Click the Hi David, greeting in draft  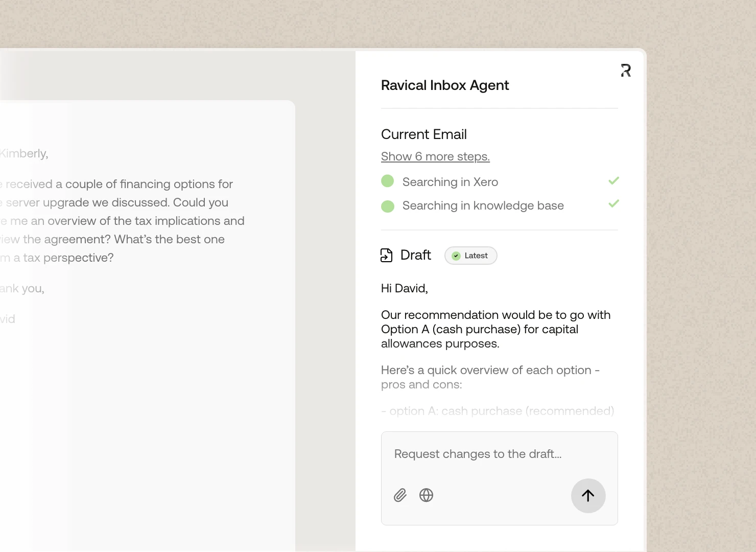[405, 288]
